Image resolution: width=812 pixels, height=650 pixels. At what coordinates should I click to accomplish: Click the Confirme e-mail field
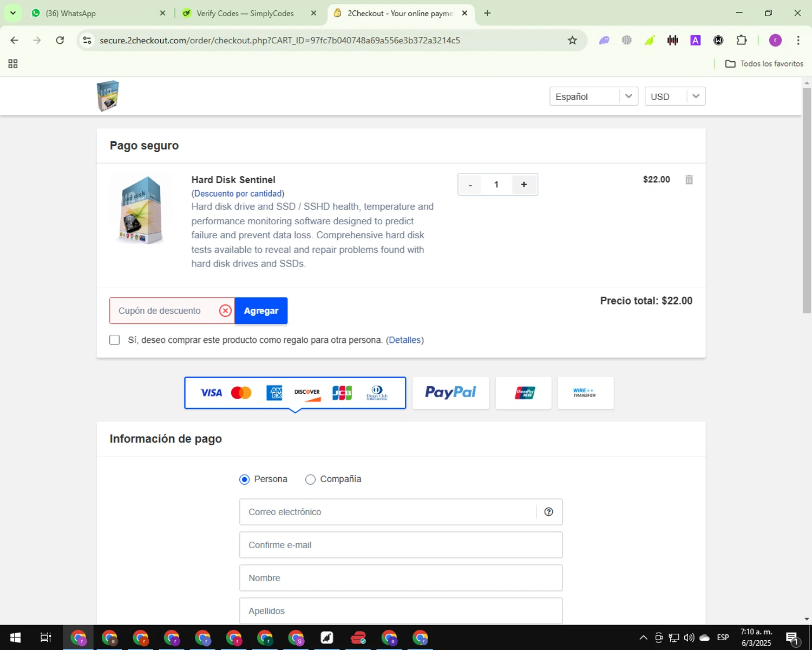pyautogui.click(x=401, y=545)
